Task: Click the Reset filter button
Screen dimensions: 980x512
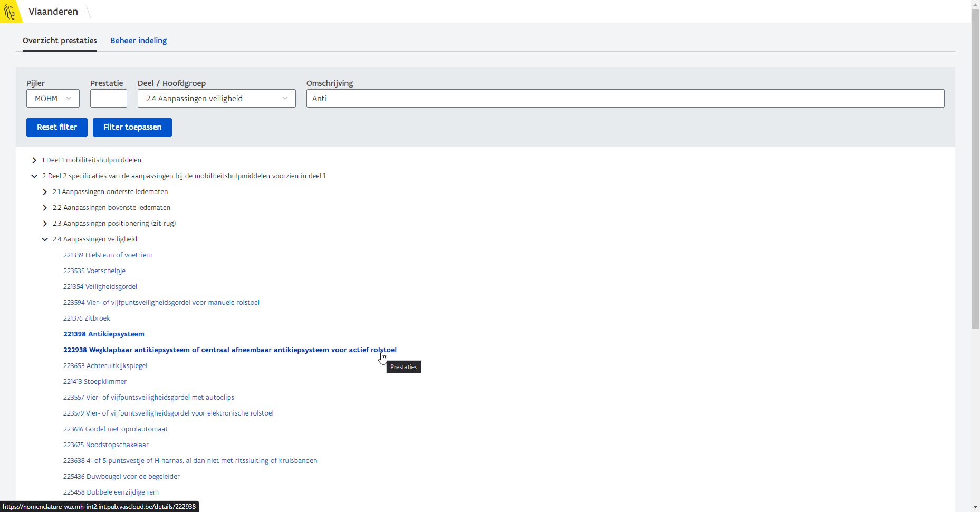Action: (x=57, y=127)
